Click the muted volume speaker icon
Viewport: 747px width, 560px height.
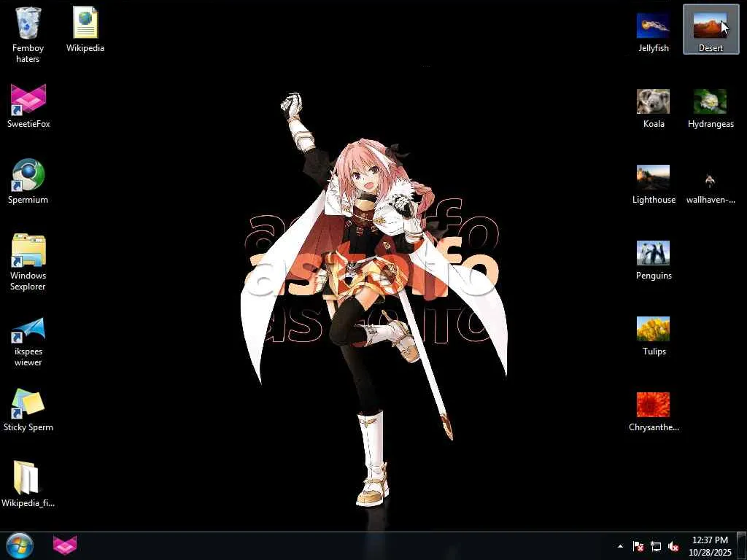point(673,546)
